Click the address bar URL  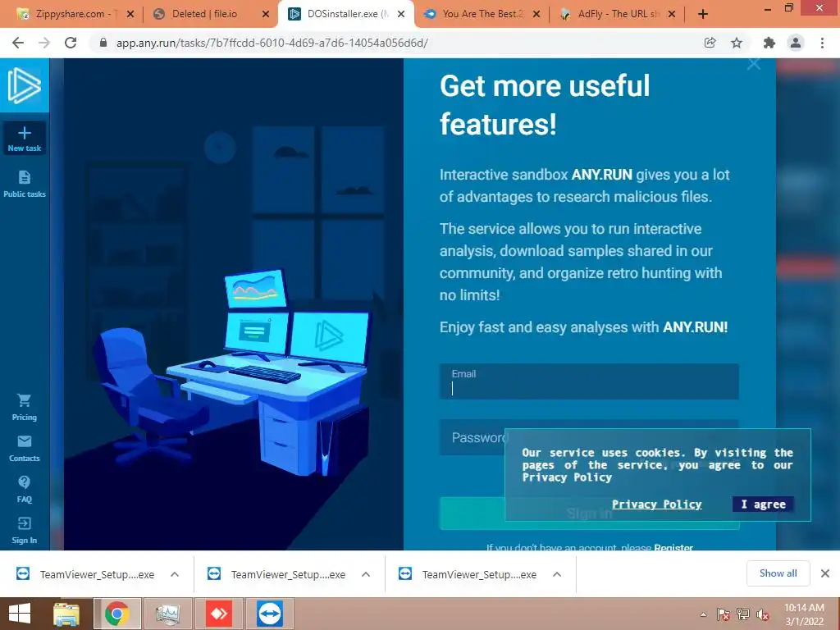coord(272,43)
